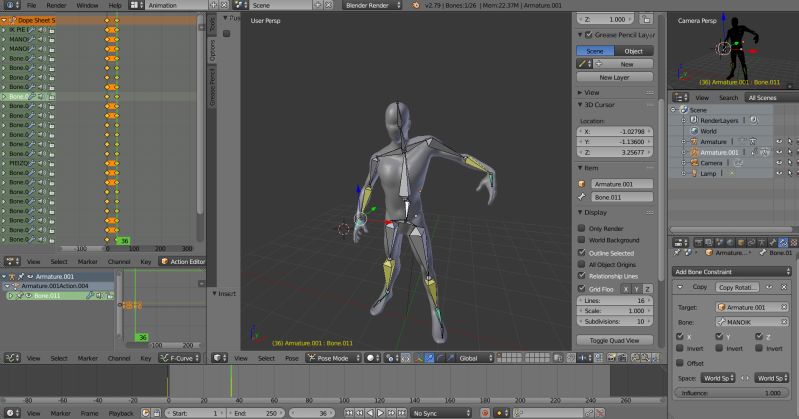Uncheck the Grid Floor checkbox
This screenshot has width=799, height=419.
tap(581, 289)
